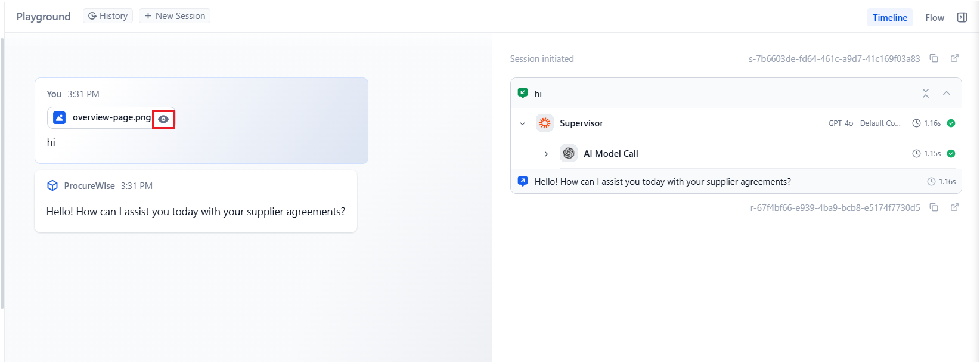Collapse all steps using the double-chevron icon
The width and height of the screenshot is (980, 363).
925,93
